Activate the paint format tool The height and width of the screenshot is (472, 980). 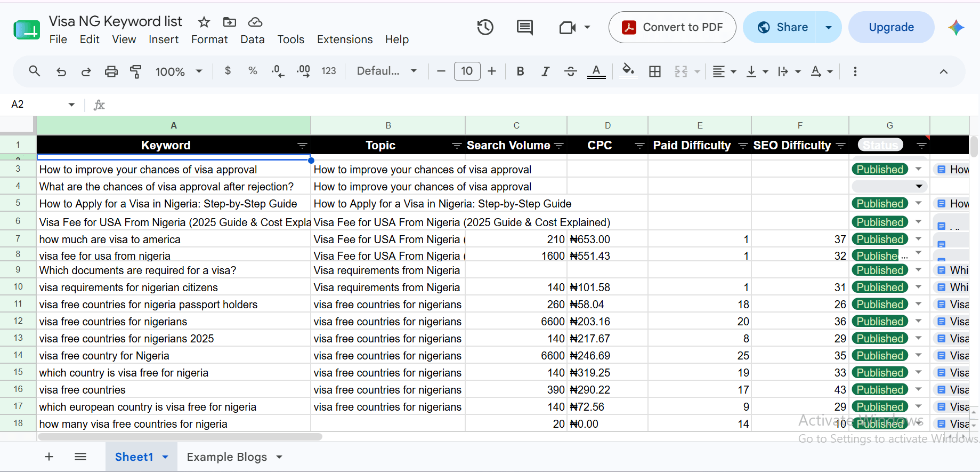136,71
